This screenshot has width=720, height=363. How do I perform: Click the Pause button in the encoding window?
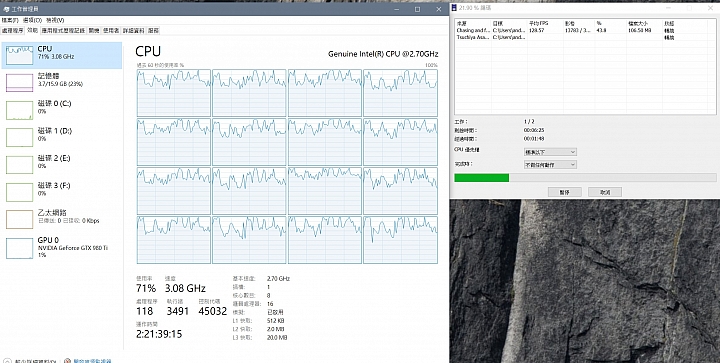coord(565,192)
